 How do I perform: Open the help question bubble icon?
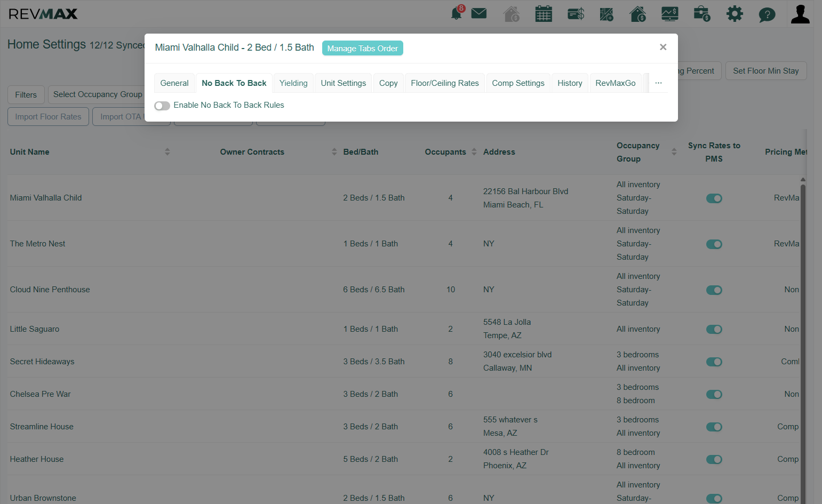pos(767,14)
